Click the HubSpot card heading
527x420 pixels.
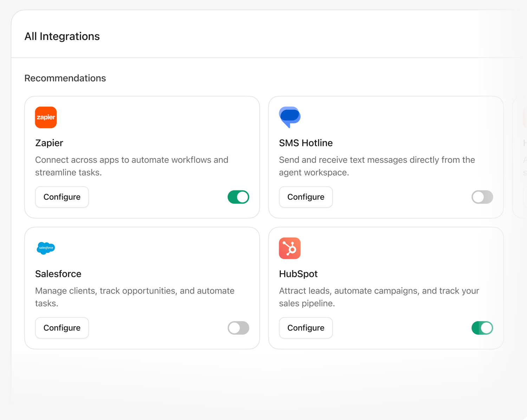[x=298, y=274]
